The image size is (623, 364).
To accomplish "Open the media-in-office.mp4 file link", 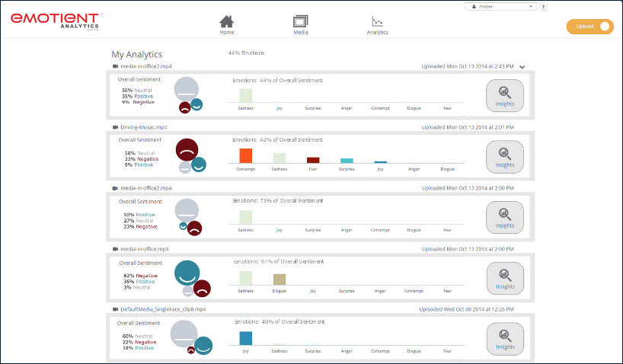I will (x=144, y=249).
